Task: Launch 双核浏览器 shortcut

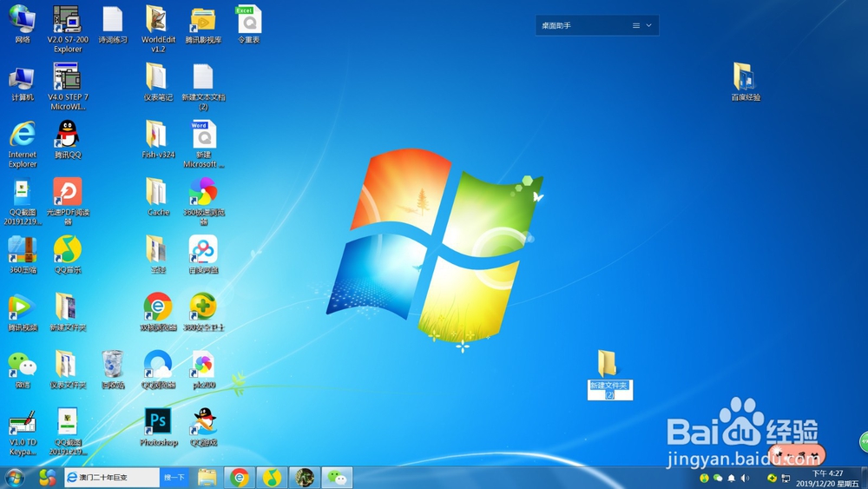Action: pos(158,313)
